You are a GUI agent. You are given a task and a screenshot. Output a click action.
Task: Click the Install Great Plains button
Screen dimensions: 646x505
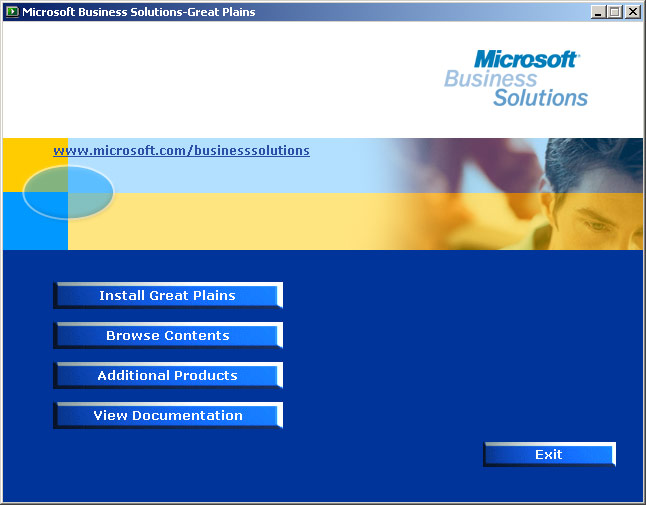click(x=168, y=295)
